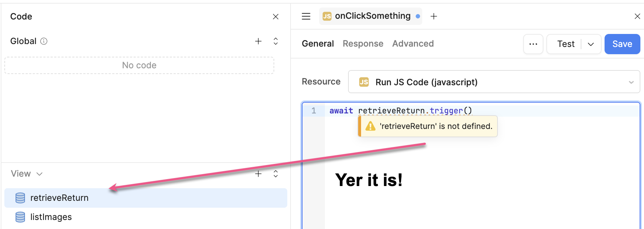Click the hamburger menu icon beside onClickSomething
Image resolution: width=644 pixels, height=229 pixels.
306,16
